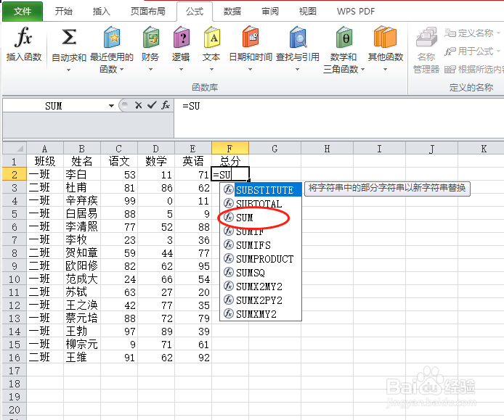
Task: Expand the More Functions dropdown arrow
Action: [x=385, y=69]
